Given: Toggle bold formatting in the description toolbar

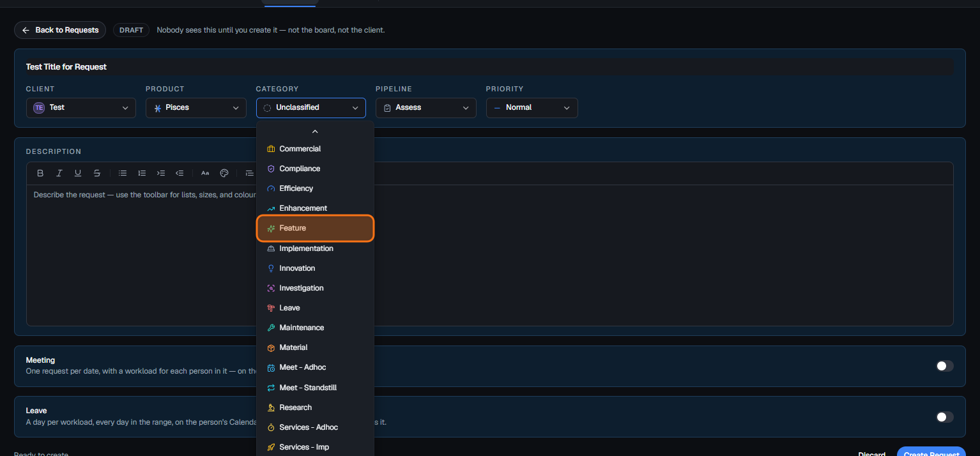Looking at the screenshot, I should point(40,173).
